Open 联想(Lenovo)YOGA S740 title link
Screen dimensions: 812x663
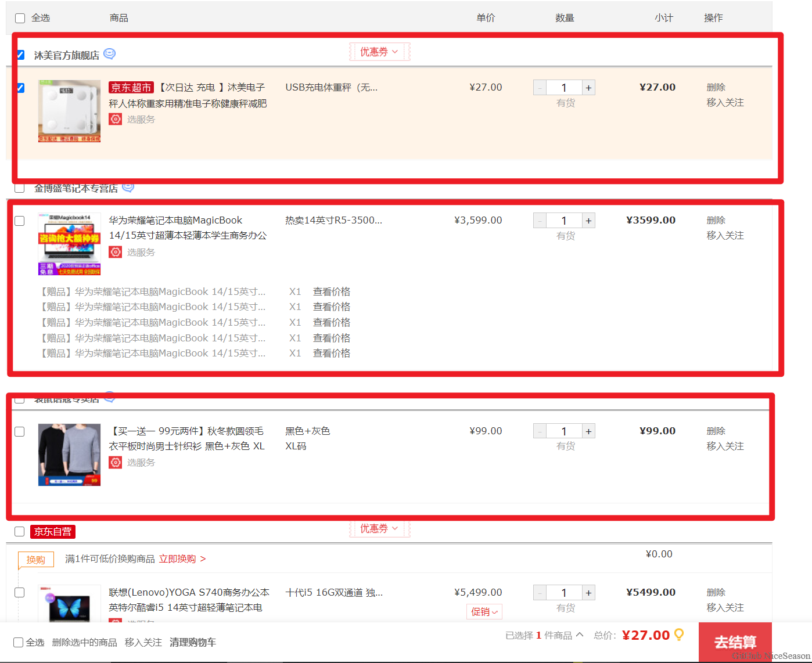coord(189,600)
